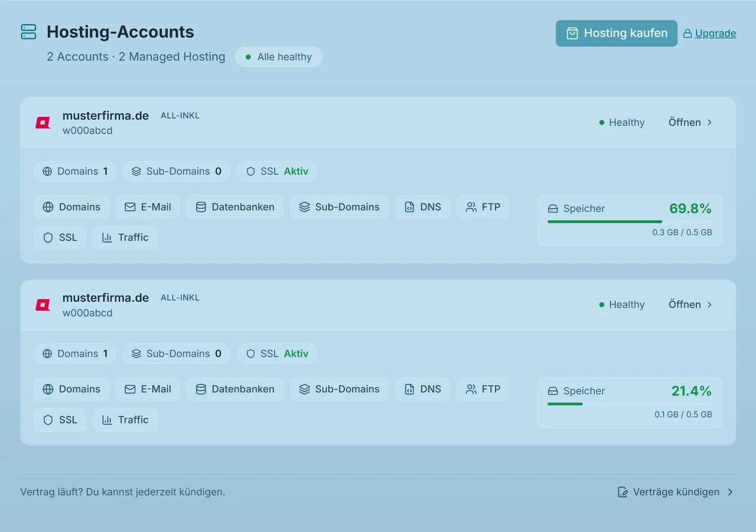Click Healthy badge on second account
Image resolution: width=756 pixels, height=532 pixels.
[622, 305]
